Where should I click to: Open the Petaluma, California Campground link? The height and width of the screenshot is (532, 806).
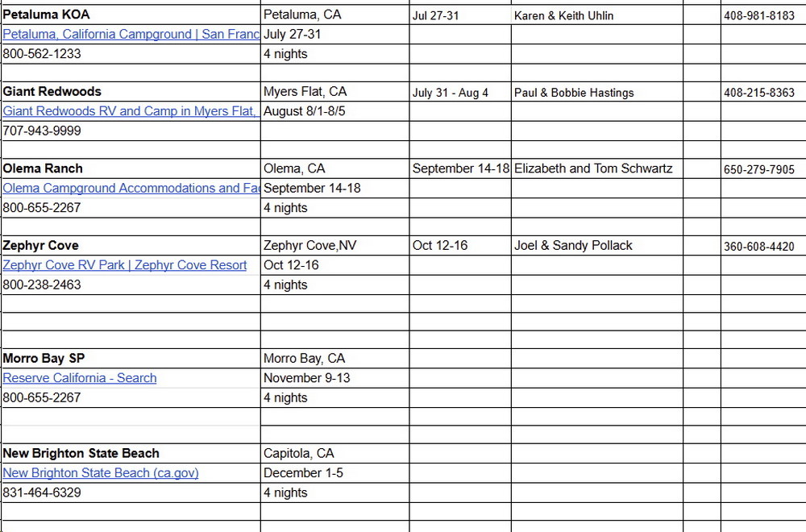point(131,35)
